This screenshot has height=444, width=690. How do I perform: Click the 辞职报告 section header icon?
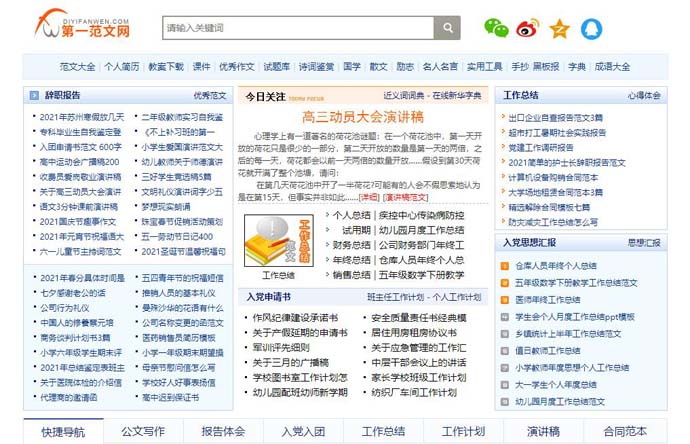point(34,96)
